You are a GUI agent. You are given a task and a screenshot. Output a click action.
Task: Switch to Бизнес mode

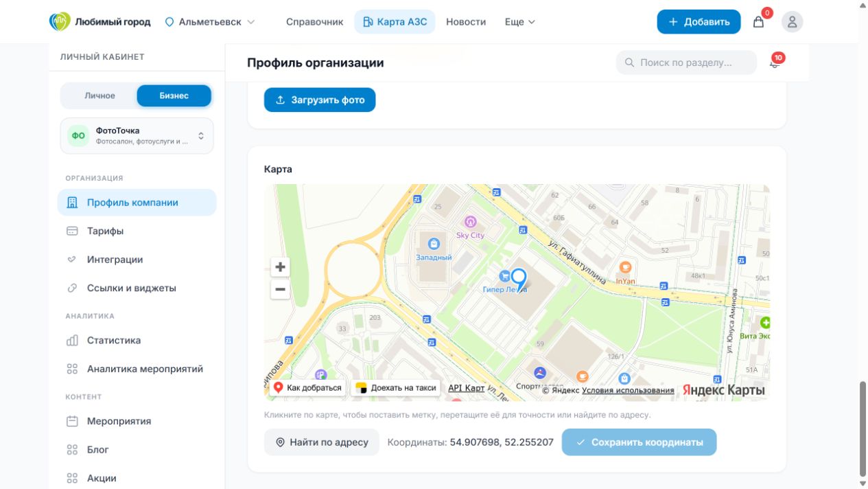pos(174,95)
